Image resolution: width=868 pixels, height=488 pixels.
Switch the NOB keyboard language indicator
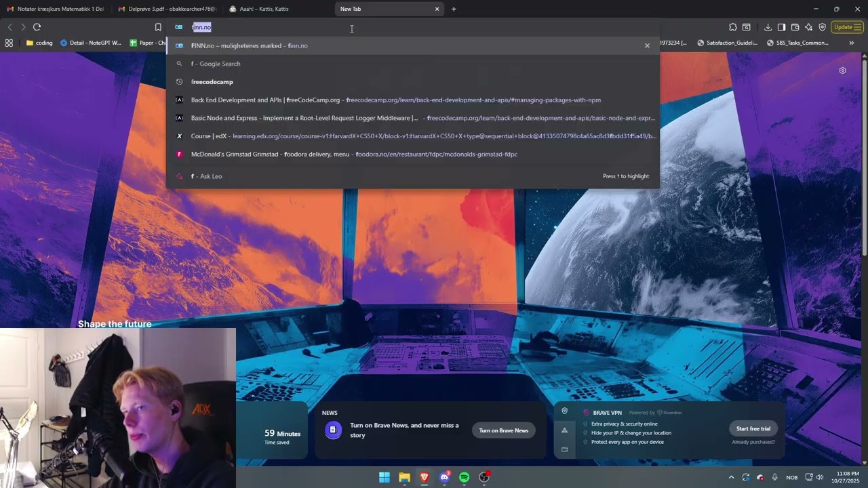[791, 477]
